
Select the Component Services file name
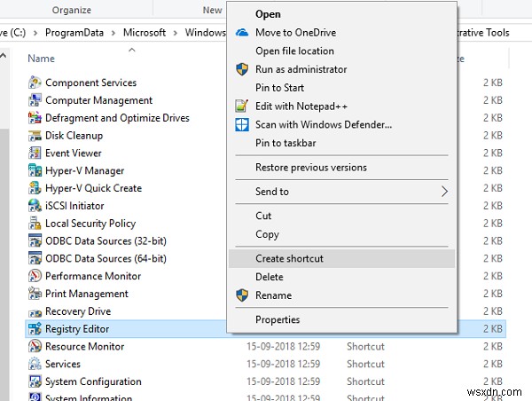(91, 83)
